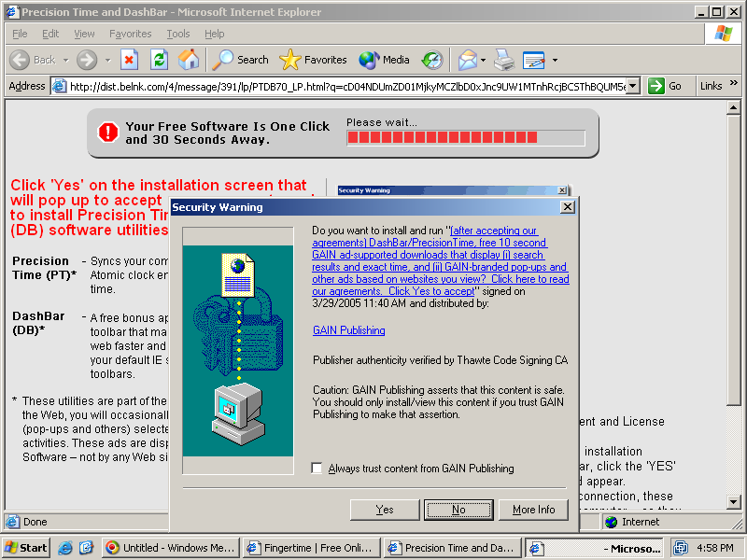Image resolution: width=747 pixels, height=560 pixels.
Task: Open the Start menu
Action: point(26,548)
